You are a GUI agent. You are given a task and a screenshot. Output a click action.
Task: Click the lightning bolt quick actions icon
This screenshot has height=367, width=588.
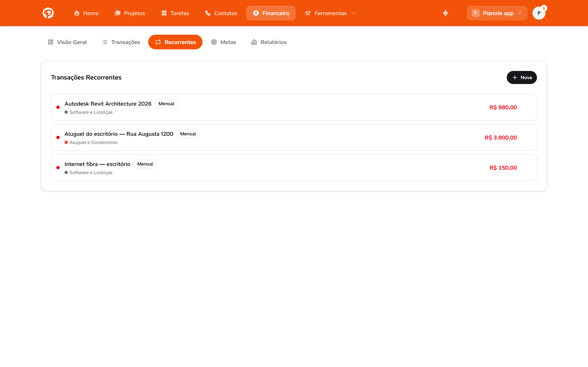point(445,13)
